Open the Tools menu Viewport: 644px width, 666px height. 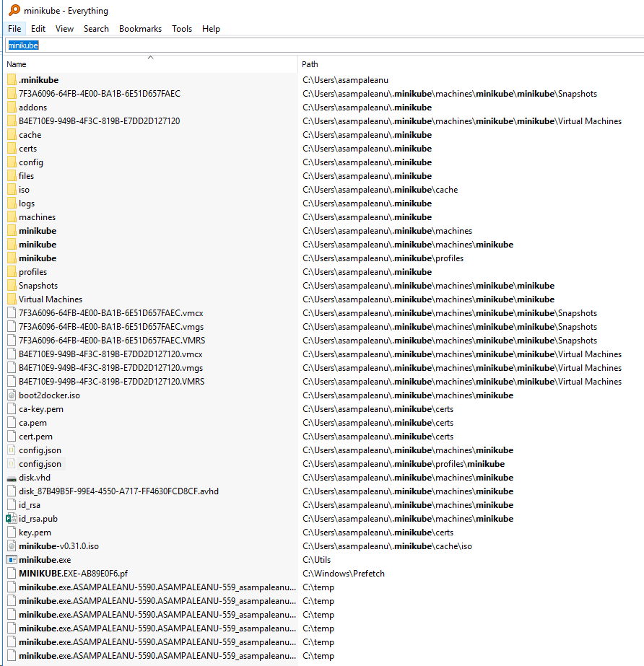pyautogui.click(x=182, y=28)
